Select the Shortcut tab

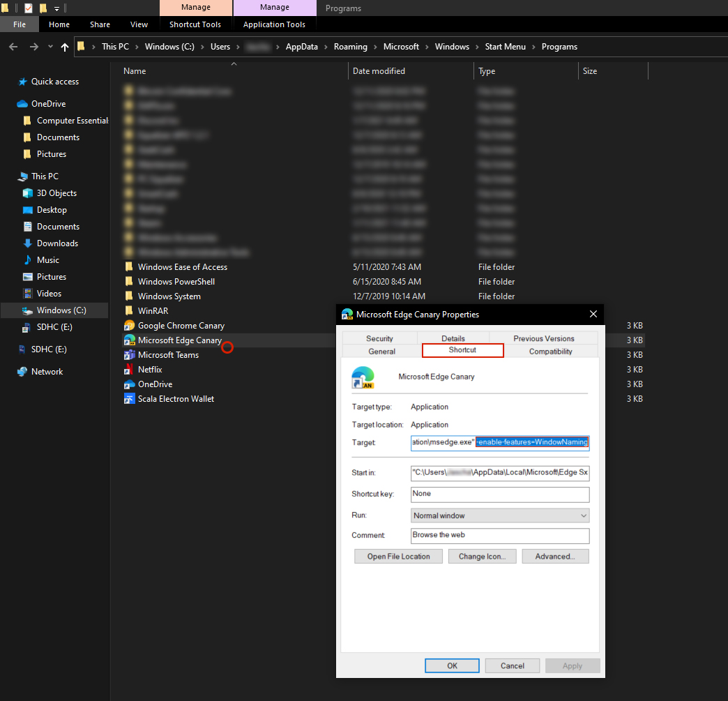[x=462, y=350]
